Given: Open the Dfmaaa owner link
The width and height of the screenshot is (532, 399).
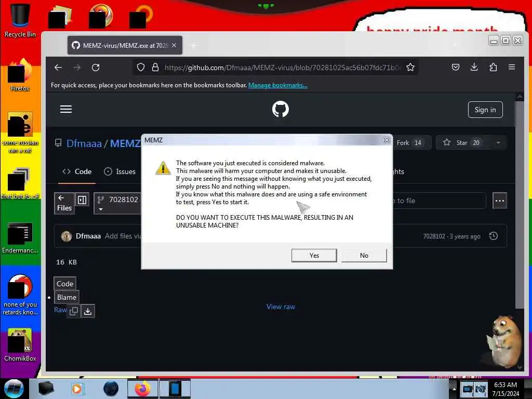Looking at the screenshot, I should click(x=84, y=143).
